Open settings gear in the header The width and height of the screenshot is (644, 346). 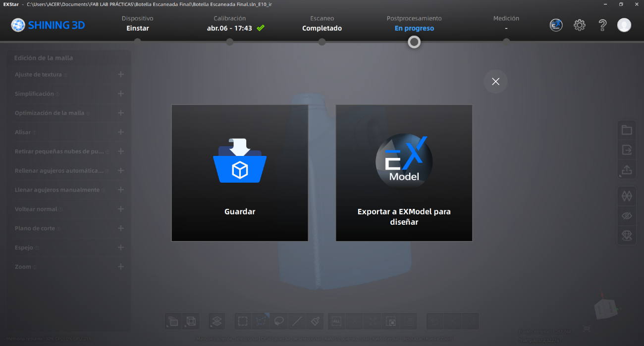point(580,25)
